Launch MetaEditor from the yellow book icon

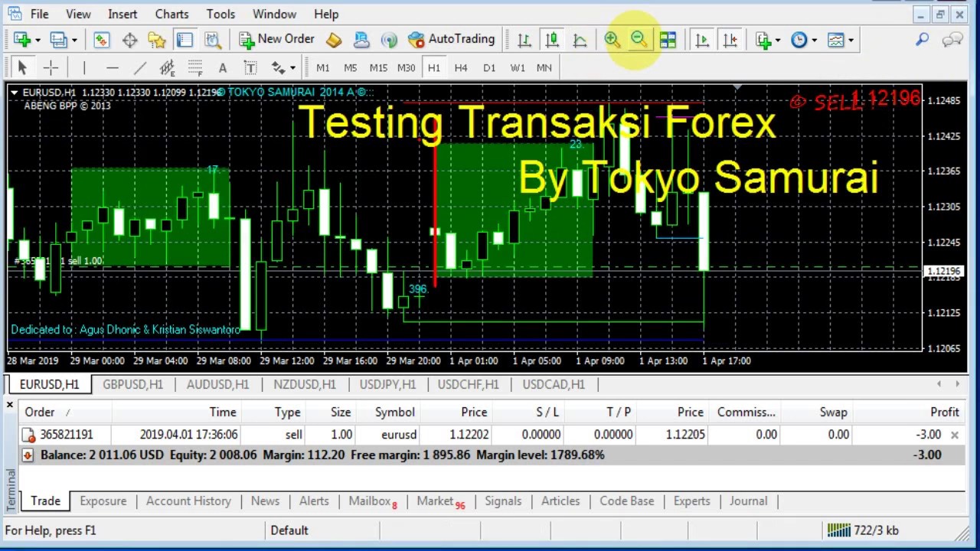(x=334, y=40)
